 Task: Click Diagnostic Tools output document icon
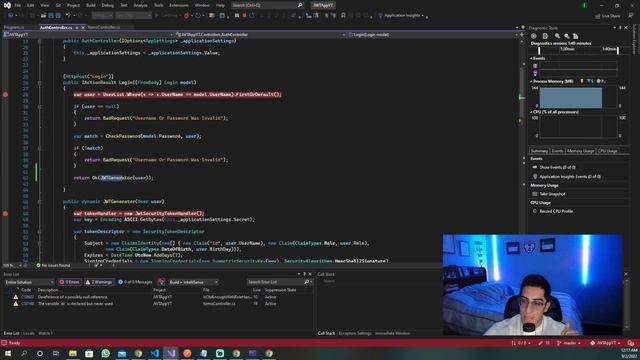click(545, 36)
